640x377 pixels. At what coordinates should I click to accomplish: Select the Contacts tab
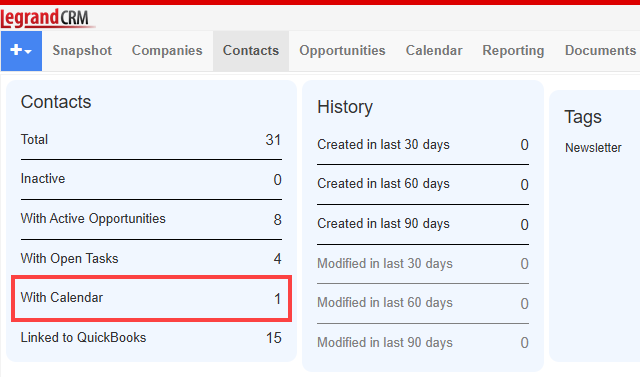click(x=251, y=51)
